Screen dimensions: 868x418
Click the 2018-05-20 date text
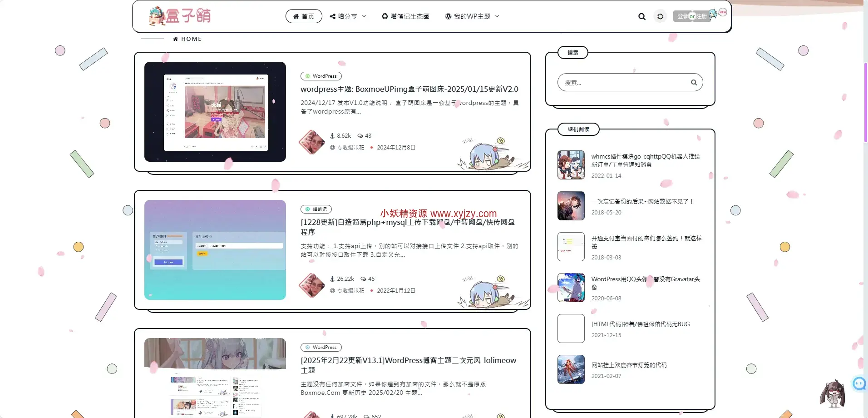pos(606,213)
